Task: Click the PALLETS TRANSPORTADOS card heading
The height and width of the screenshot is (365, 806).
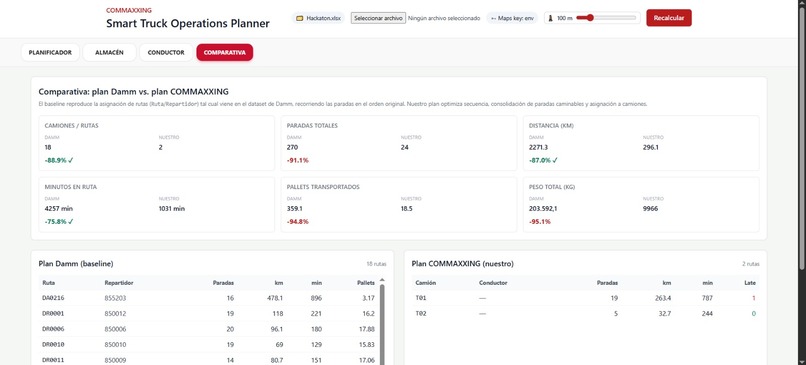Action: click(323, 187)
